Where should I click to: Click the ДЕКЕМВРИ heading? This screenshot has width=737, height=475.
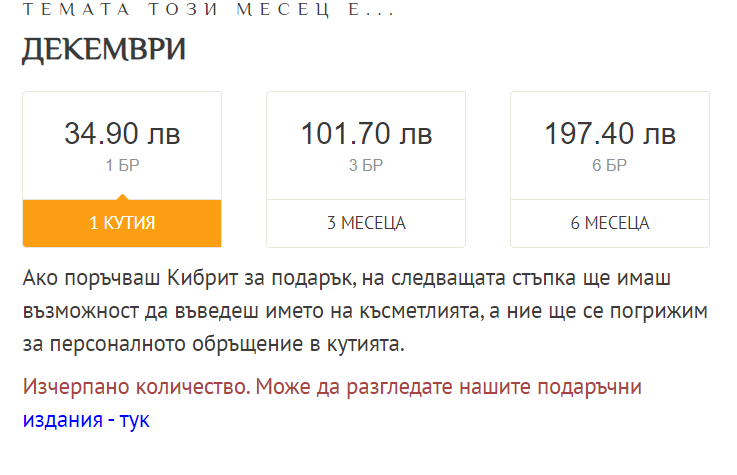click(104, 50)
